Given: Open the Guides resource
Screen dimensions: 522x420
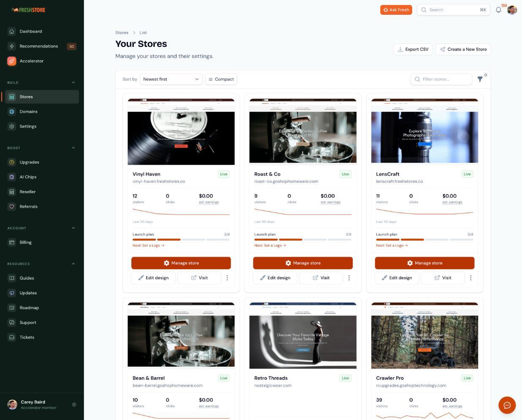Looking at the screenshot, I should [42, 278].
